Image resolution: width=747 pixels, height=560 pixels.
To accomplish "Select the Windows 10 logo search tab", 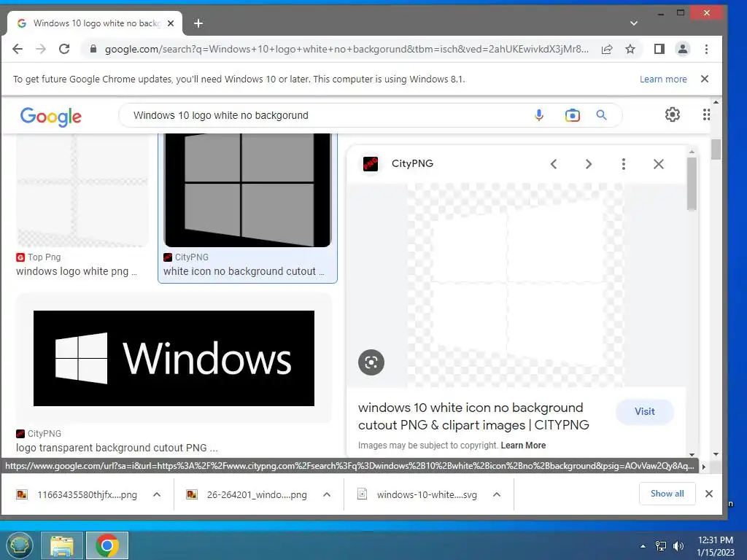I will [x=96, y=23].
